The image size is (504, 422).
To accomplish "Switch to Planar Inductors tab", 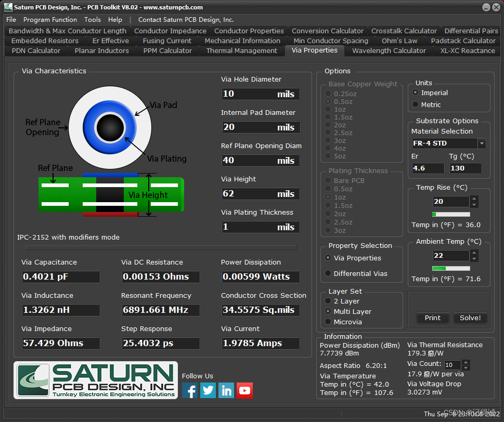I will (101, 51).
